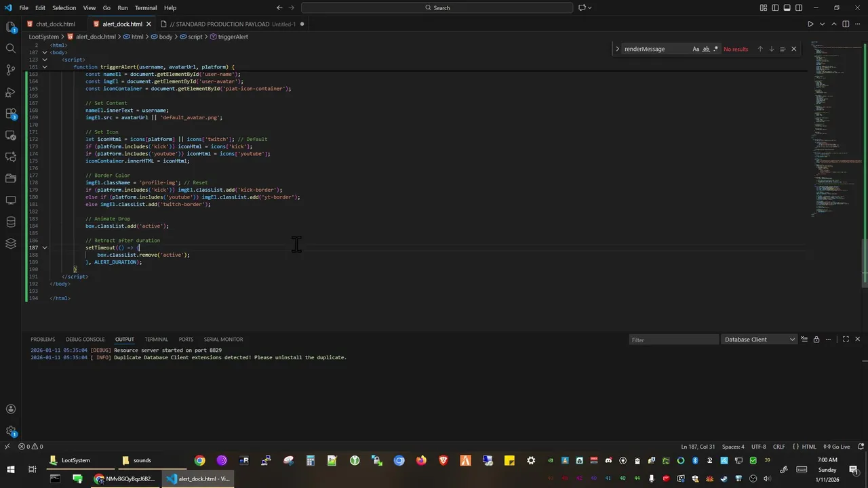Open the SERIAL MONITOR panel tab
This screenshot has height=488, width=868.
click(x=223, y=339)
